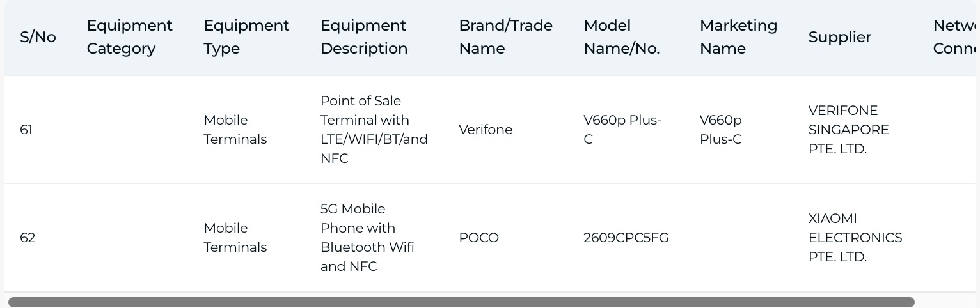Select serial number 62 cell
The height and width of the screenshot is (308, 980).
[x=28, y=238]
